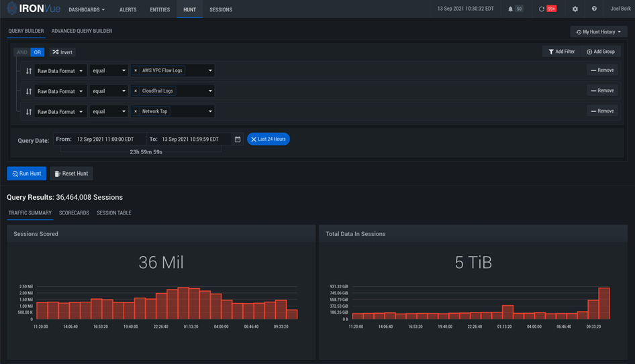
Task: Remove the CloudTrail Logs tag with x
Action: pyautogui.click(x=136, y=91)
